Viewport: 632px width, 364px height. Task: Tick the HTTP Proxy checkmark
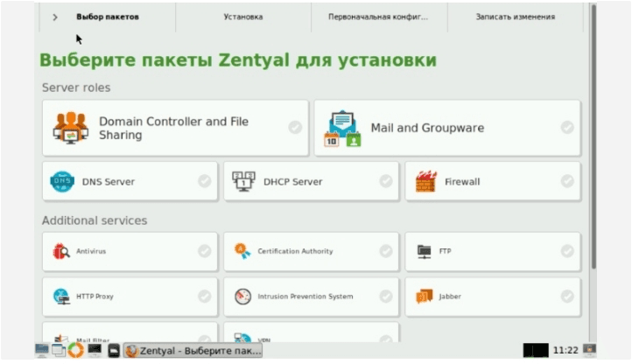pos(204,297)
